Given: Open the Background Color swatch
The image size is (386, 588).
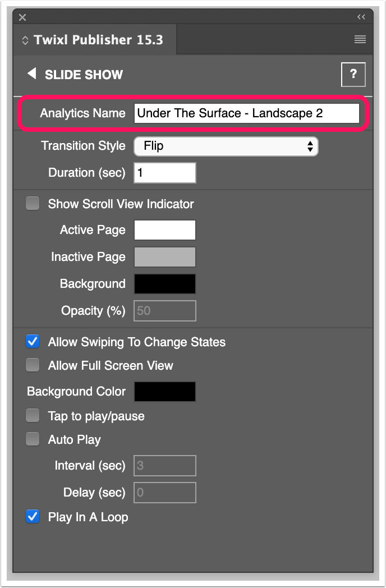Looking at the screenshot, I should click(x=165, y=392).
